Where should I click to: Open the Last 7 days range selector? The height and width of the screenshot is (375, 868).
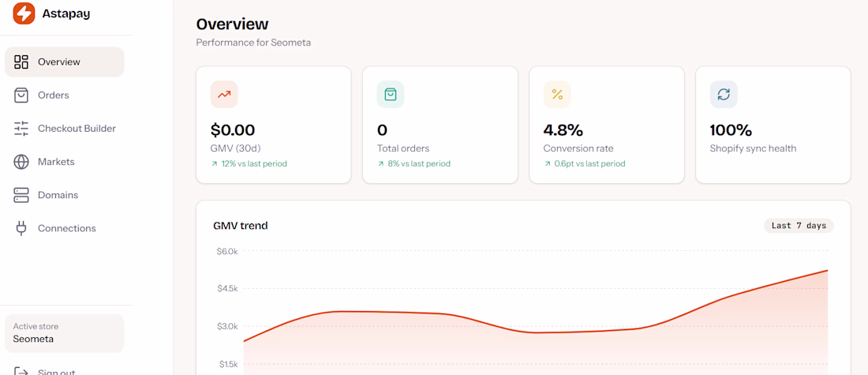click(x=799, y=226)
